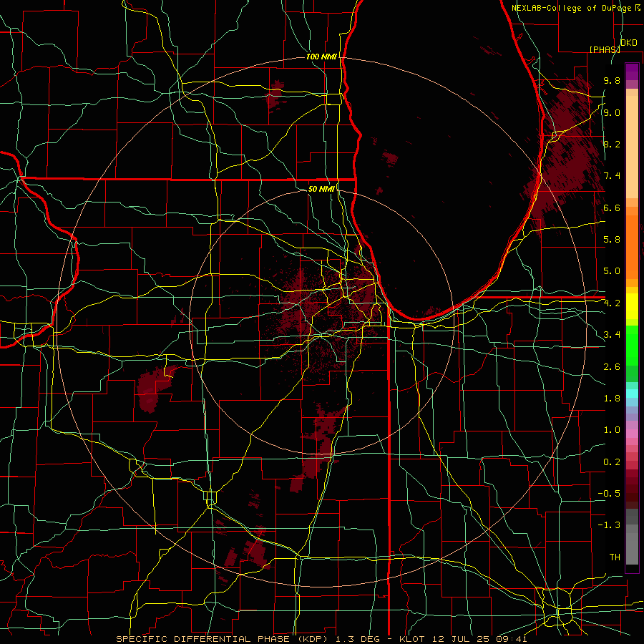The height and width of the screenshot is (644, 644).
Task: Click the TH label on the scale
Action: tap(615, 557)
